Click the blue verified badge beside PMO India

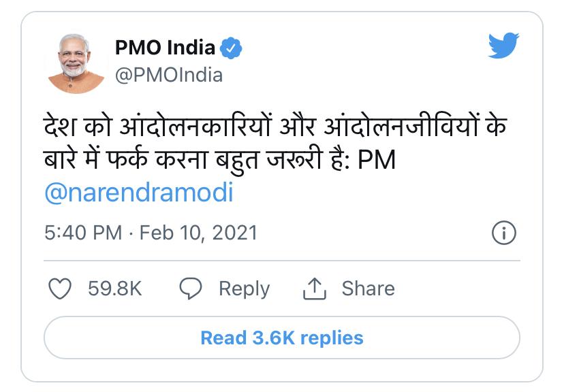(x=232, y=48)
